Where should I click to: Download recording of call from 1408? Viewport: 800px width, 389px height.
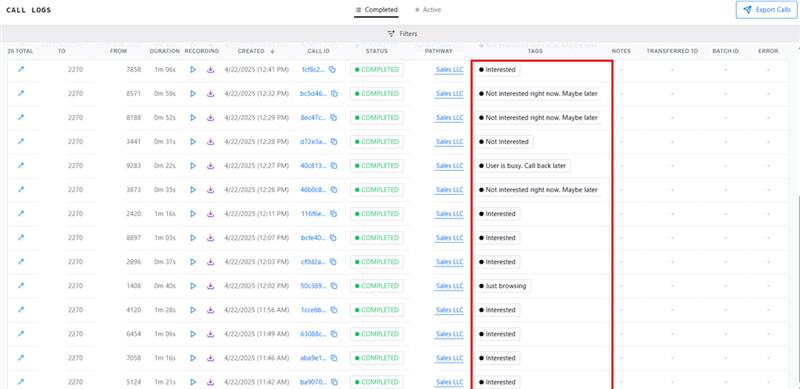coord(210,285)
